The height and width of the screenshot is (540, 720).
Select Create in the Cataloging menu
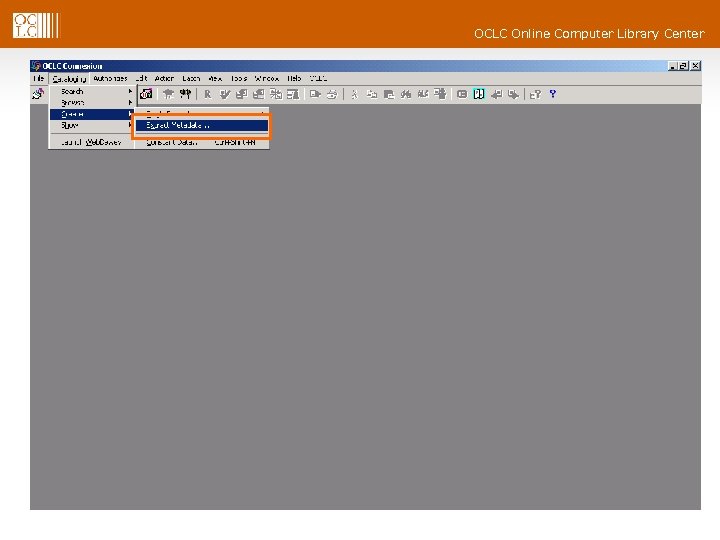tap(92, 114)
